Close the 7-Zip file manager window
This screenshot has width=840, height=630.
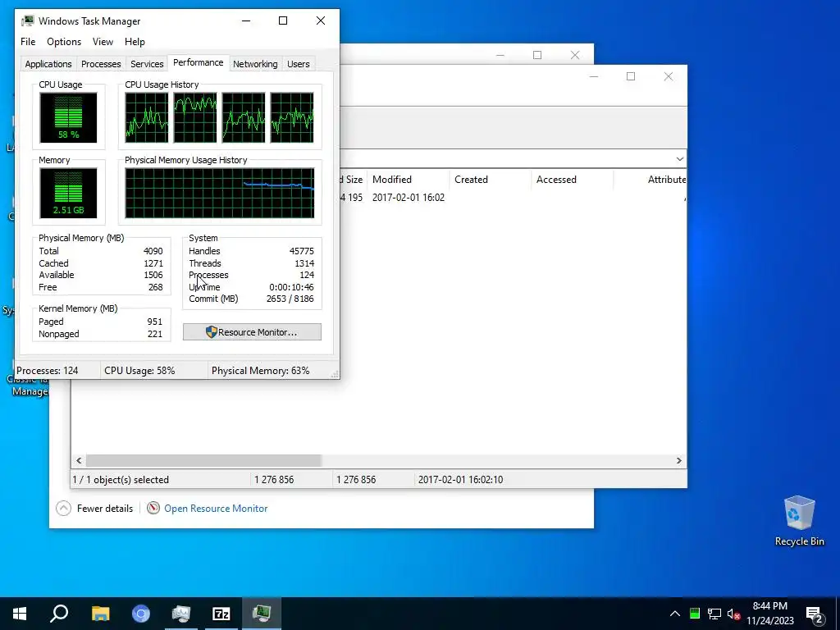668,76
